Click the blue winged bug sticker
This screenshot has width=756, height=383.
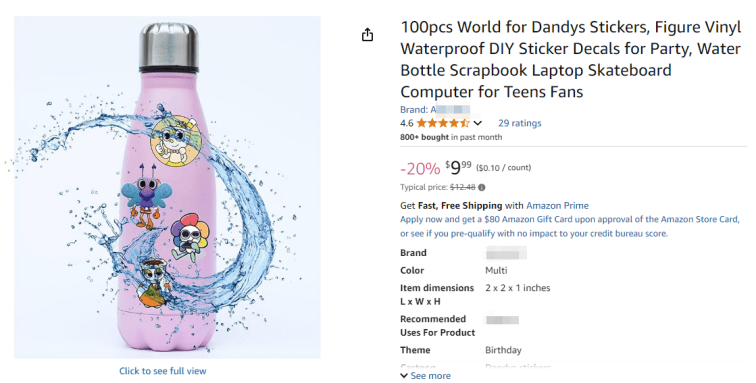tap(143, 195)
